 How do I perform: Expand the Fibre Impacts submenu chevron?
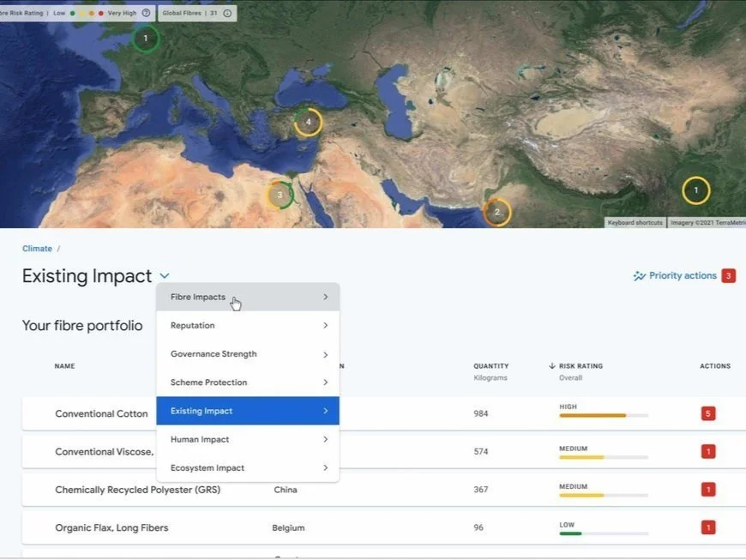point(326,297)
